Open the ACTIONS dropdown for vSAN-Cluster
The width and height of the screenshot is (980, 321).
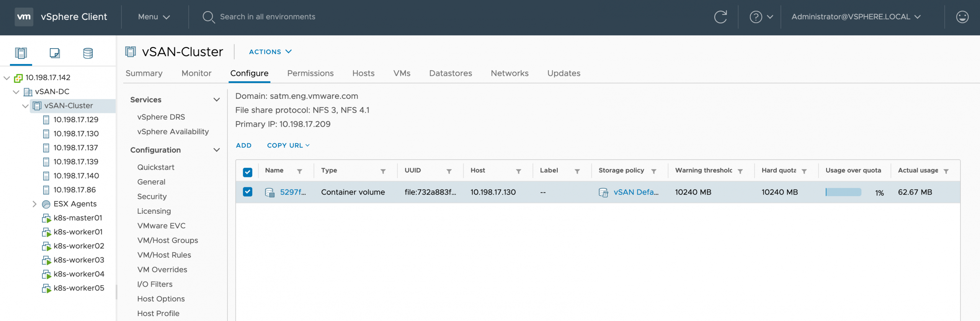[270, 52]
